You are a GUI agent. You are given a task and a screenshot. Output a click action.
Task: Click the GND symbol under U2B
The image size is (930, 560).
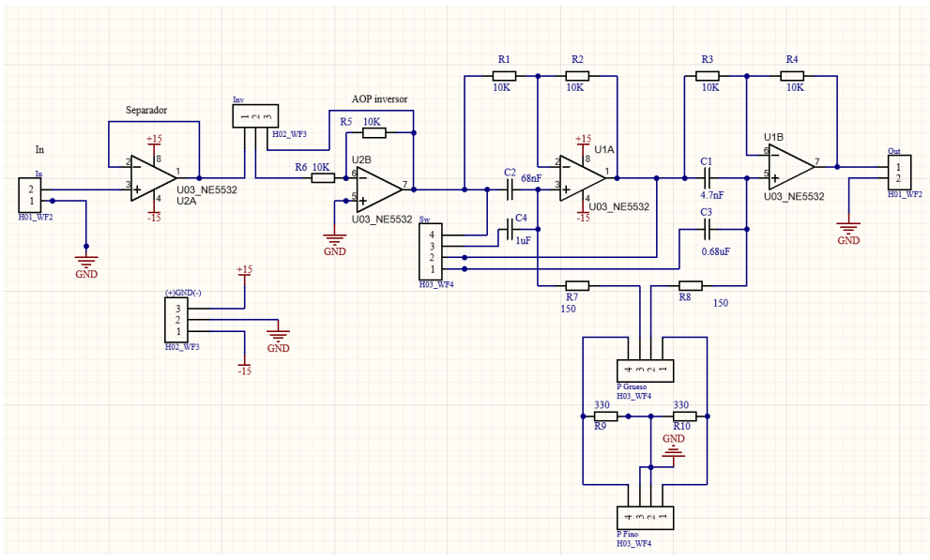(334, 244)
